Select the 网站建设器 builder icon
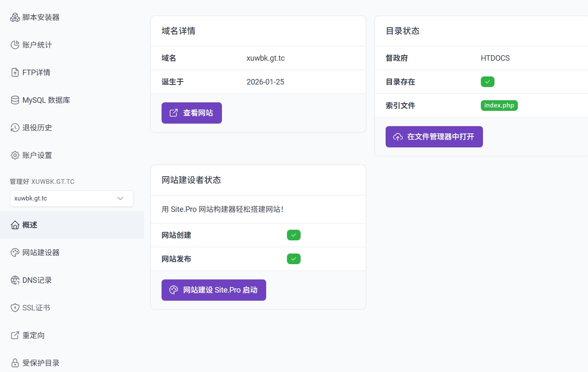 click(15, 252)
